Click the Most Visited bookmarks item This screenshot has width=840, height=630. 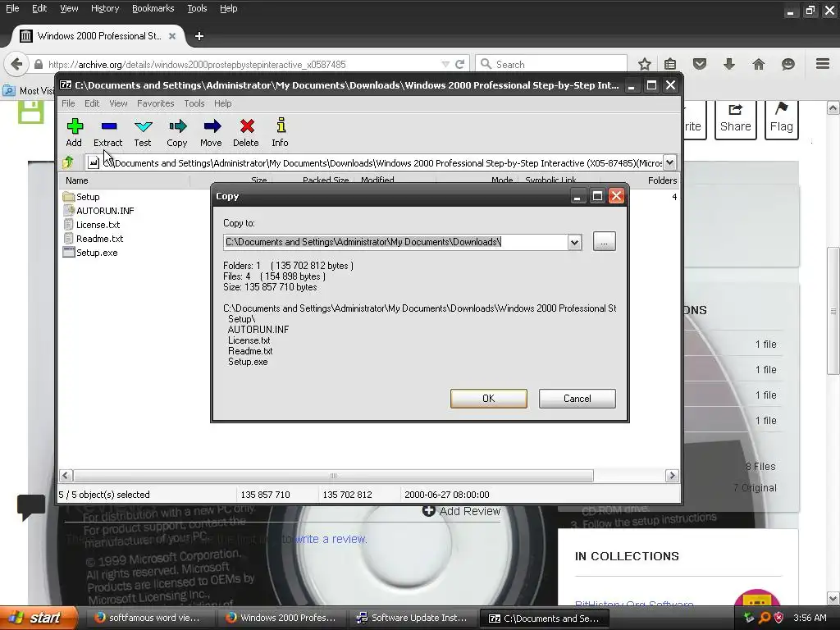pyautogui.click(x=30, y=90)
